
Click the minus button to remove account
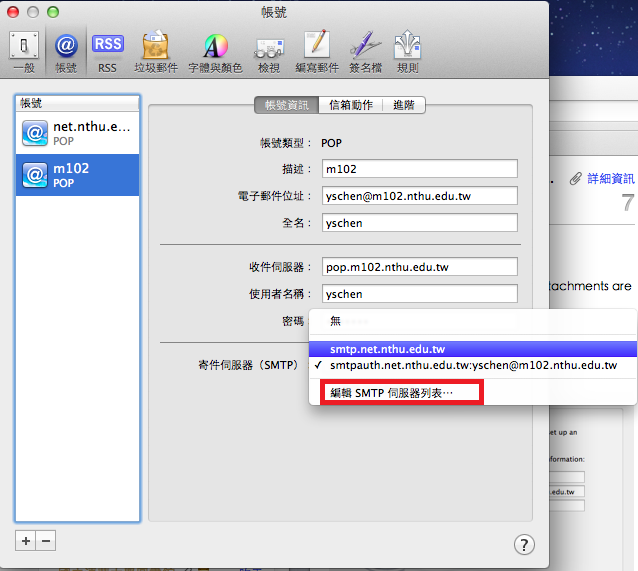point(46,541)
